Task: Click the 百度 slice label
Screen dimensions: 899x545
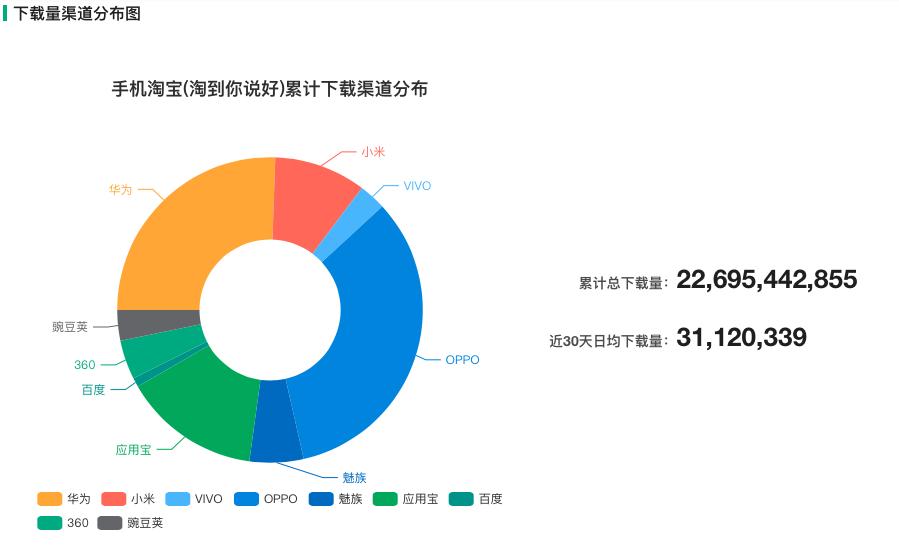Action: [93, 390]
